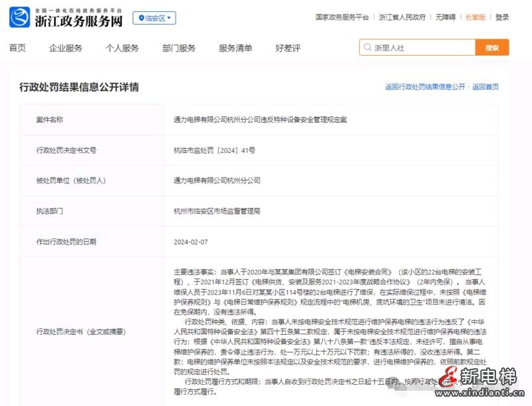Click the 行政处罚结果信息公开详情 heading
532x406 pixels.
79,87
